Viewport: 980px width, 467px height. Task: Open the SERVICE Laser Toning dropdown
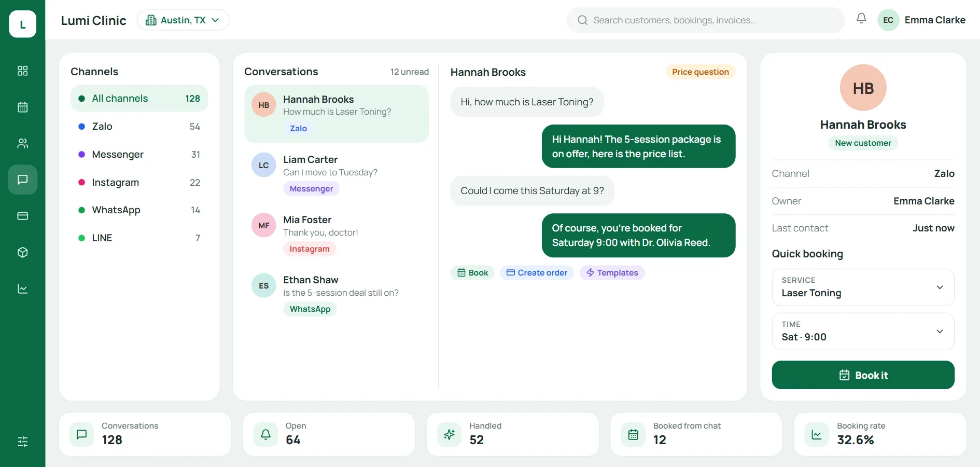[x=863, y=287]
